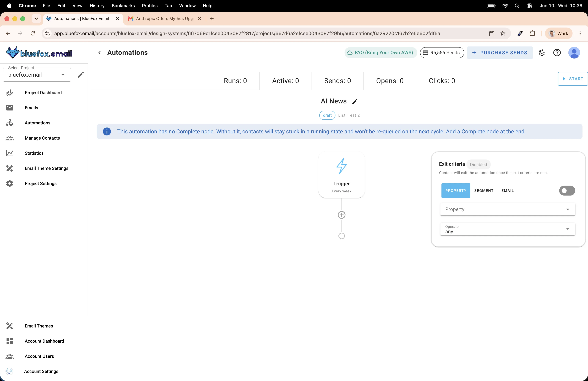Image resolution: width=588 pixels, height=381 pixels.
Task: Click the 95,556 Sends badge
Action: [x=442, y=53]
